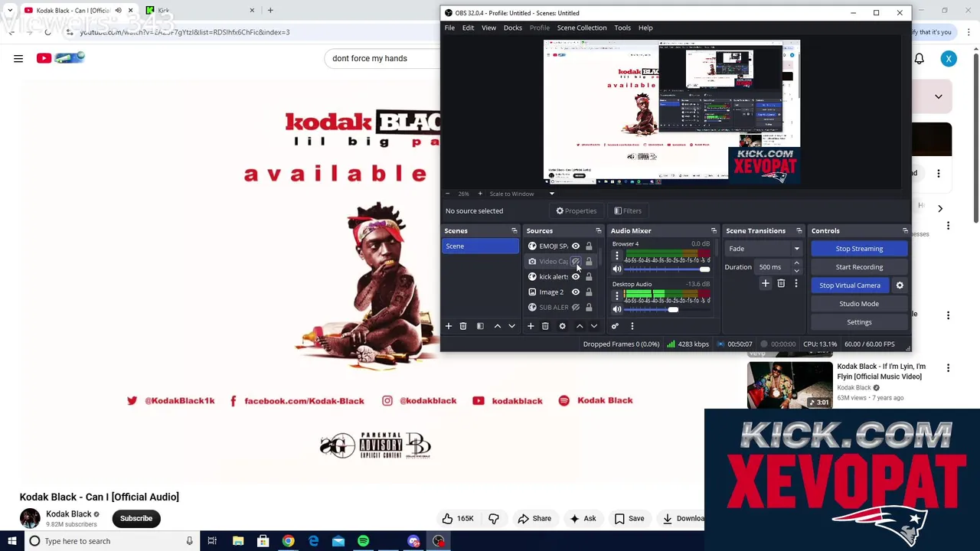Add a scene transition plus icon

click(x=765, y=283)
